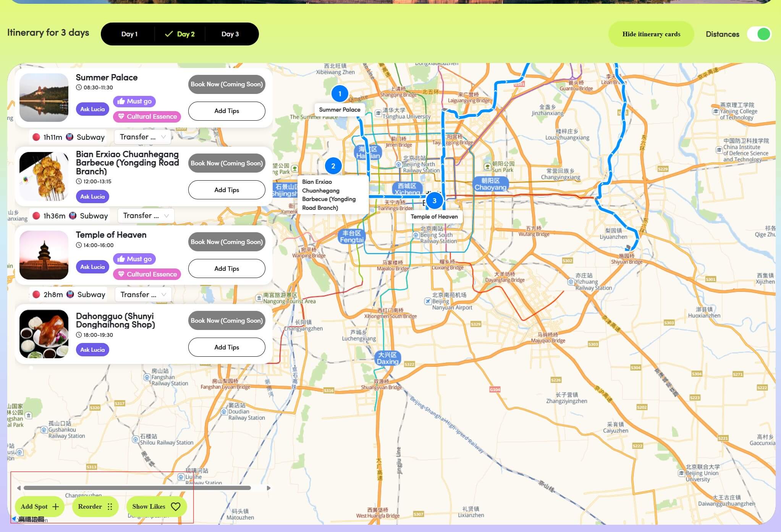Screen dimensions: 781x532
Task: Click map marker 3 at Temple of Heaven
Action: pyautogui.click(x=434, y=201)
